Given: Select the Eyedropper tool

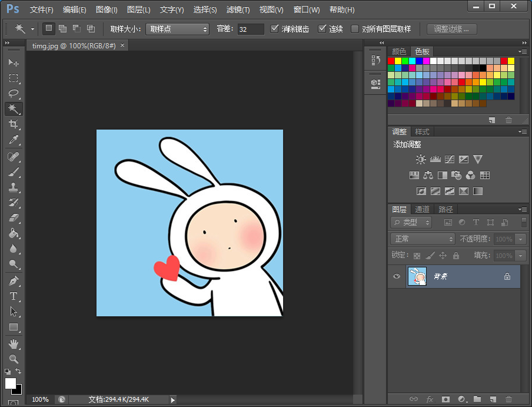Looking at the screenshot, I should (x=13, y=140).
